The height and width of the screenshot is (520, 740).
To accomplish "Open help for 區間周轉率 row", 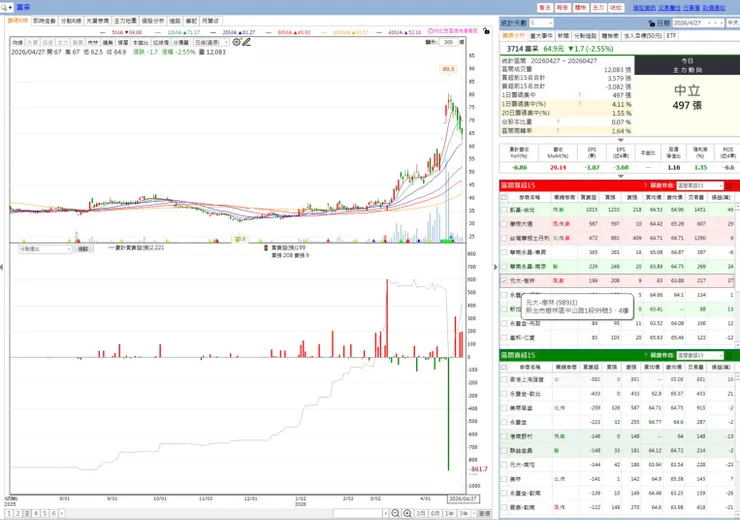I will point(558,131).
